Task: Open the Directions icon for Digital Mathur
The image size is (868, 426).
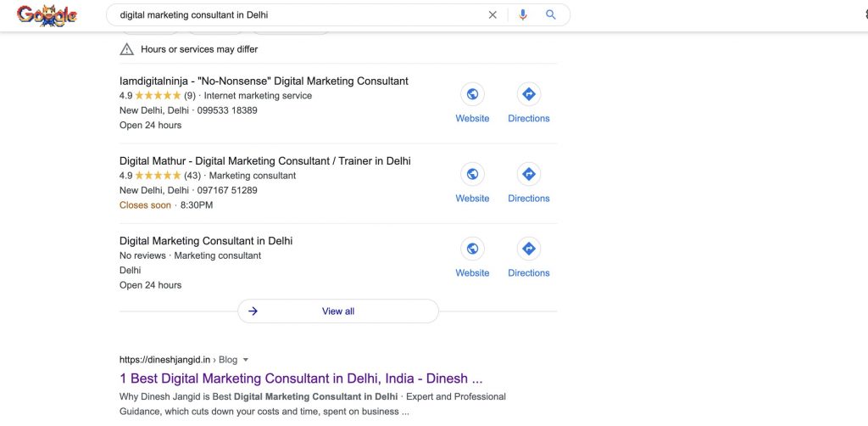Action: pos(529,174)
